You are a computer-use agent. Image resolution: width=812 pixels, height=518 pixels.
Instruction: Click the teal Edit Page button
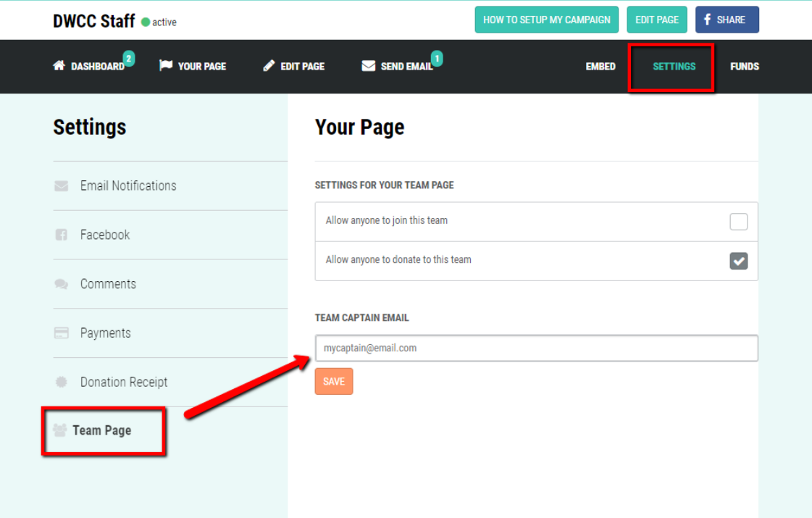657,20
